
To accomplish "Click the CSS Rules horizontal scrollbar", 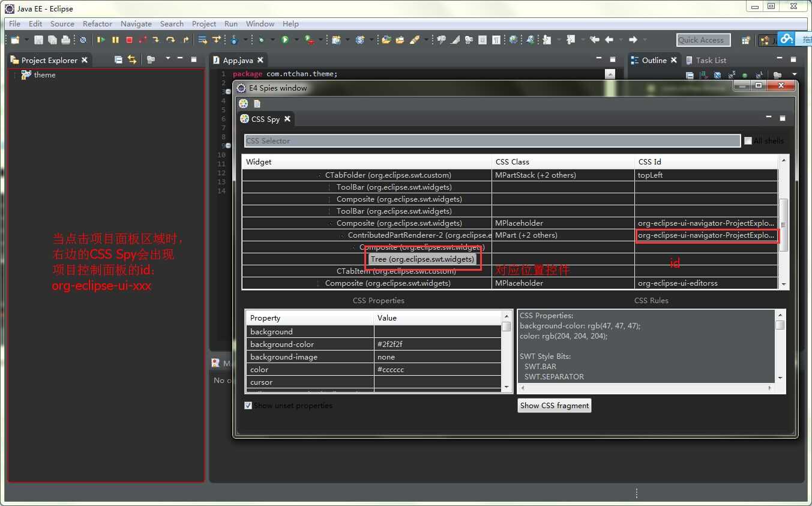I will click(646, 388).
